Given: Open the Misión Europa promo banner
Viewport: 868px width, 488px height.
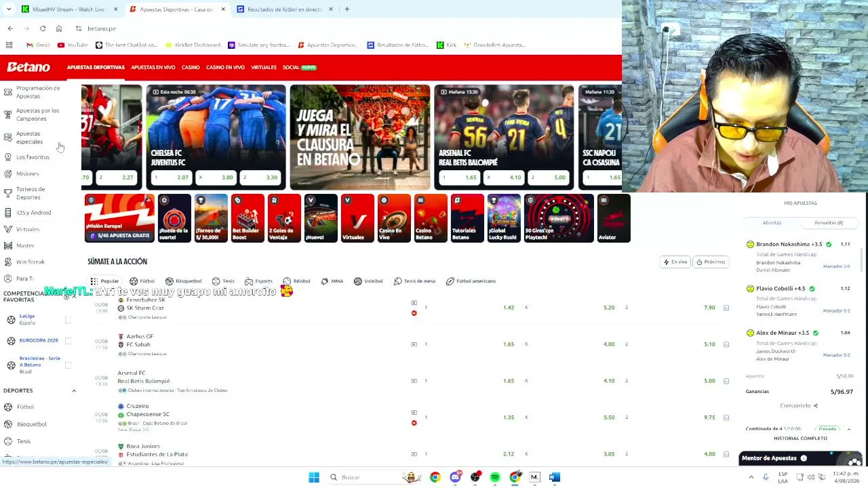Looking at the screenshot, I should [x=119, y=218].
